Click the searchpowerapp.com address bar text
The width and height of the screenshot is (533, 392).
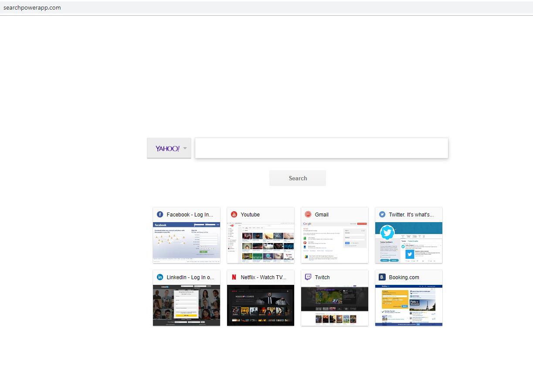[x=32, y=7]
